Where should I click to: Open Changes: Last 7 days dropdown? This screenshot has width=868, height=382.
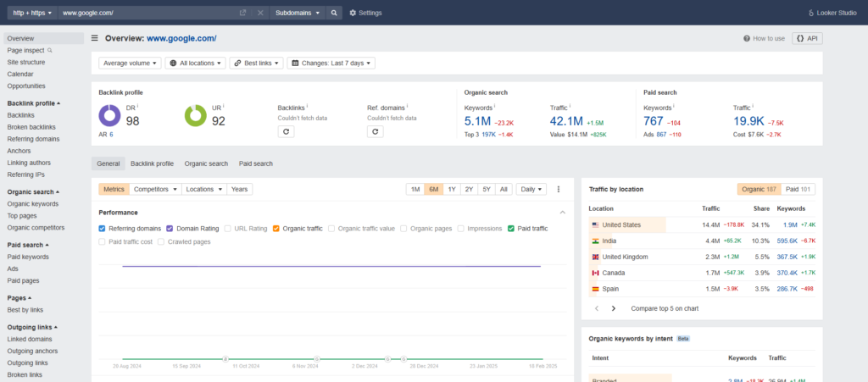click(x=331, y=63)
